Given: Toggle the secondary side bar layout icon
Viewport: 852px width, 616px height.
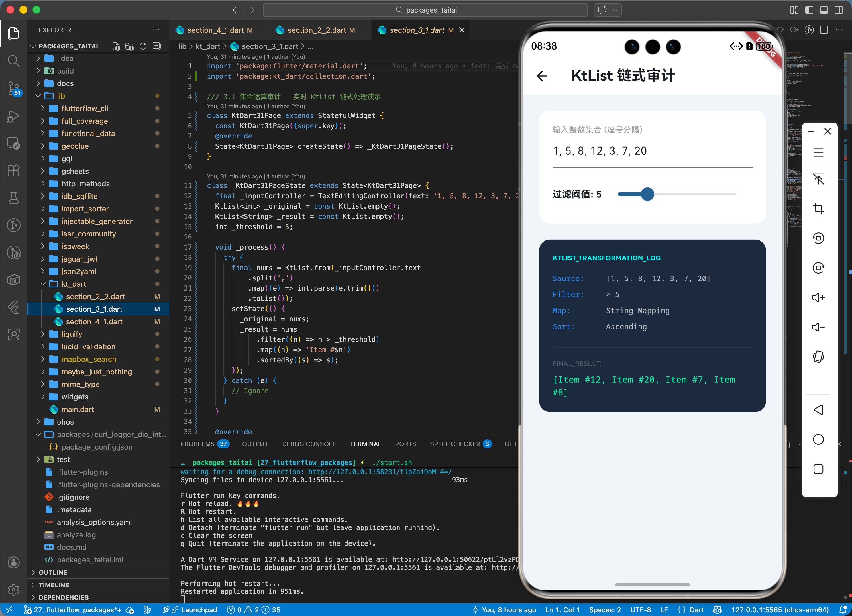Looking at the screenshot, I should pos(839,10).
